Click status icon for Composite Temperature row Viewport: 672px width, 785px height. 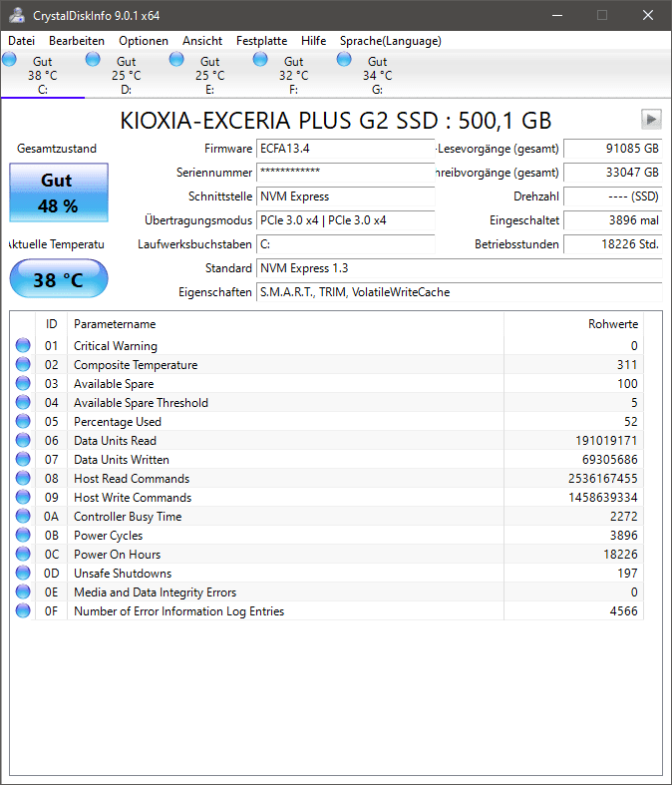pyautogui.click(x=23, y=364)
